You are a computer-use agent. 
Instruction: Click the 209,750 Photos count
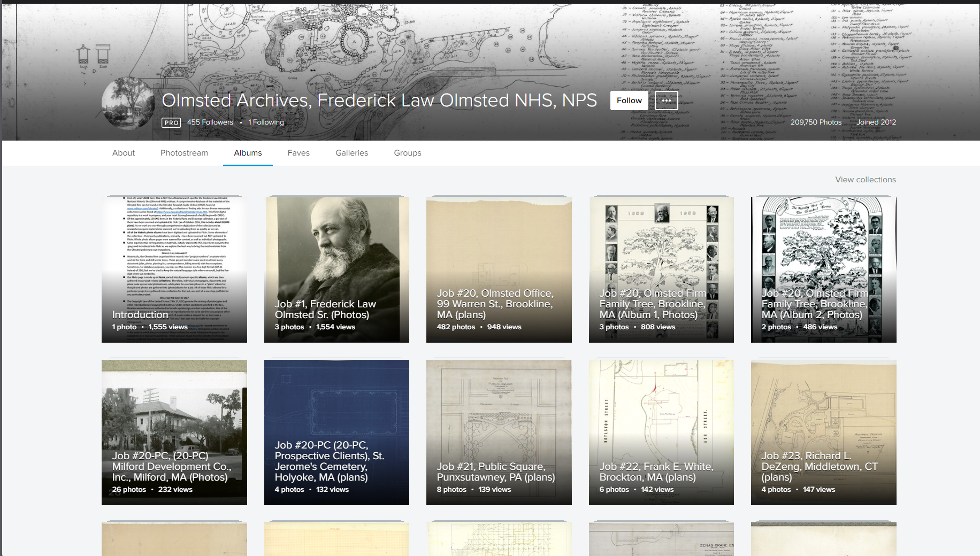[x=816, y=122]
